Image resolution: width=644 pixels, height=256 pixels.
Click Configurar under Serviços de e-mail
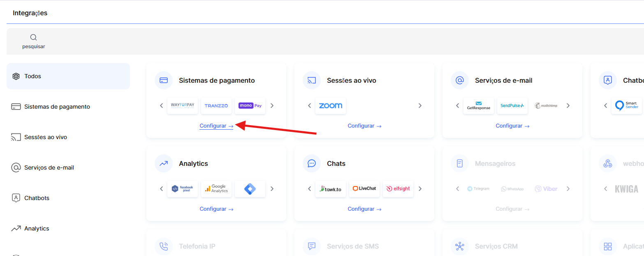[512, 126]
